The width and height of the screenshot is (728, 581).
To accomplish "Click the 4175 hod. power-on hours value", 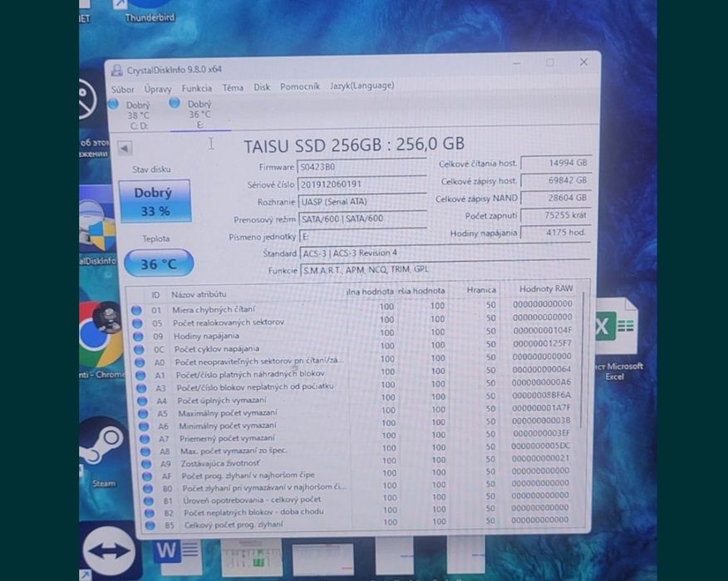I will click(556, 232).
